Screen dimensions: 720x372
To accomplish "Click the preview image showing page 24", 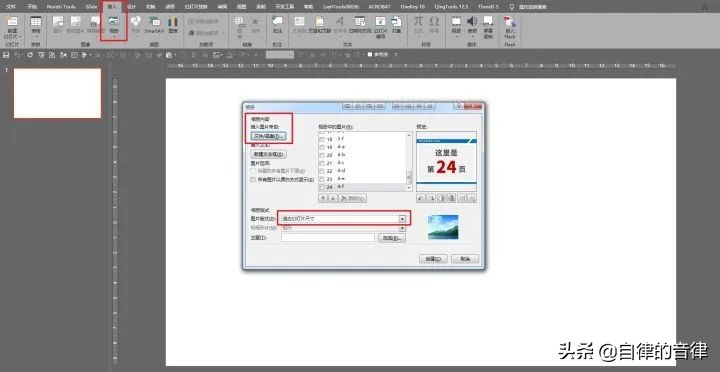I will 446,161.
